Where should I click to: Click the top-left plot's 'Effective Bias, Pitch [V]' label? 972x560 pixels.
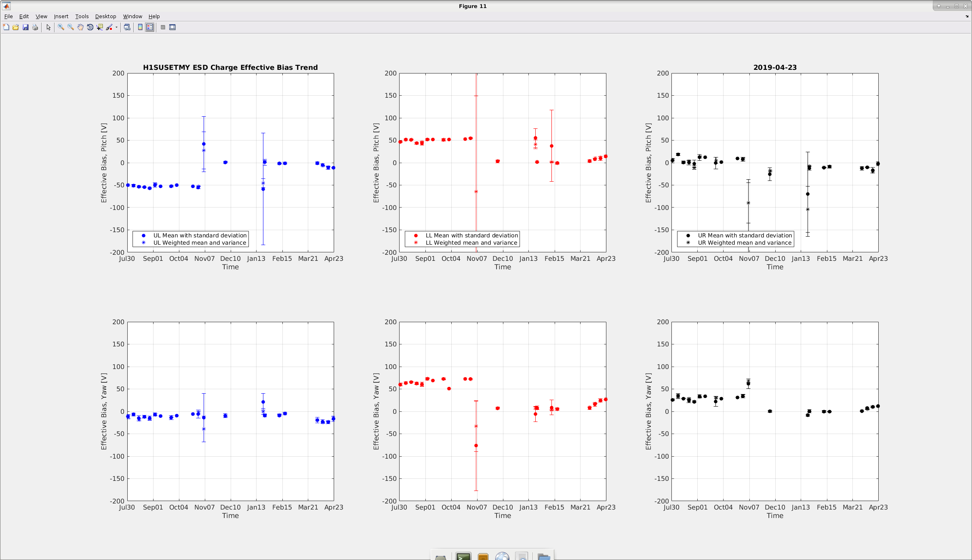pos(104,163)
